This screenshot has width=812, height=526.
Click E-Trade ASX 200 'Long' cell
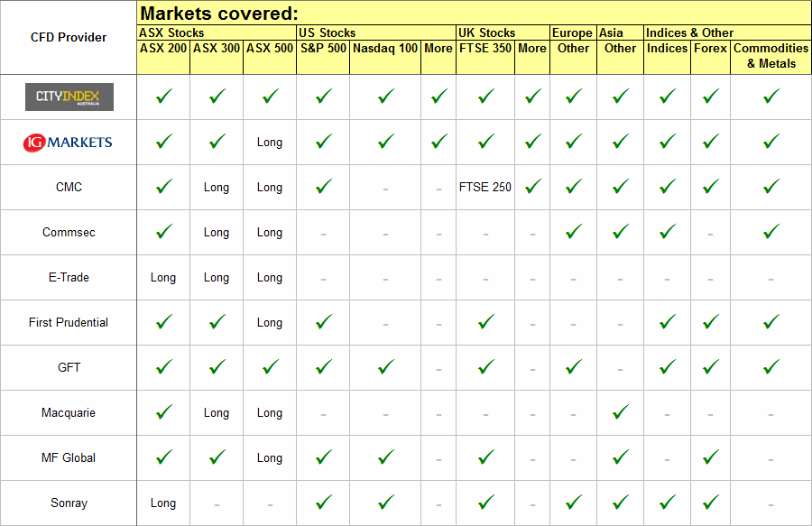(163, 278)
